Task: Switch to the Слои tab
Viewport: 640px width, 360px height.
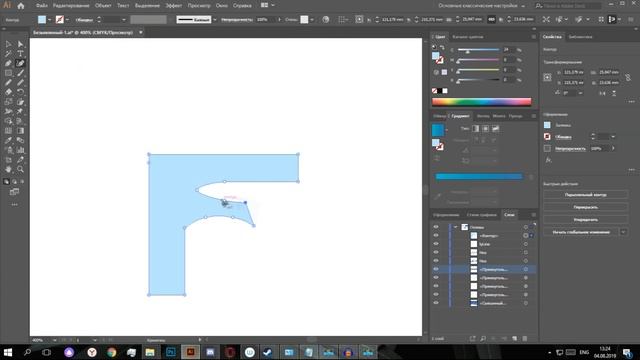Action: click(509, 215)
